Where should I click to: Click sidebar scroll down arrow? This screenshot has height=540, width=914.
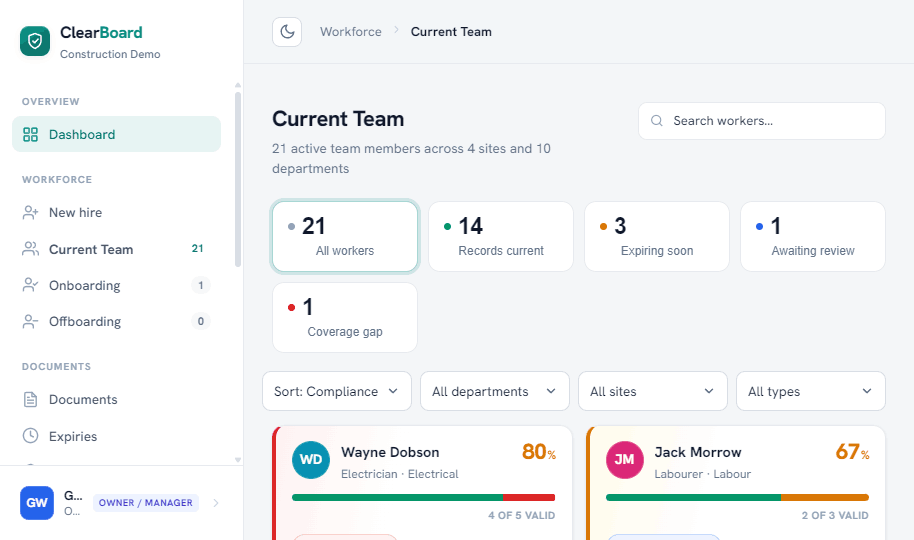[x=238, y=460]
